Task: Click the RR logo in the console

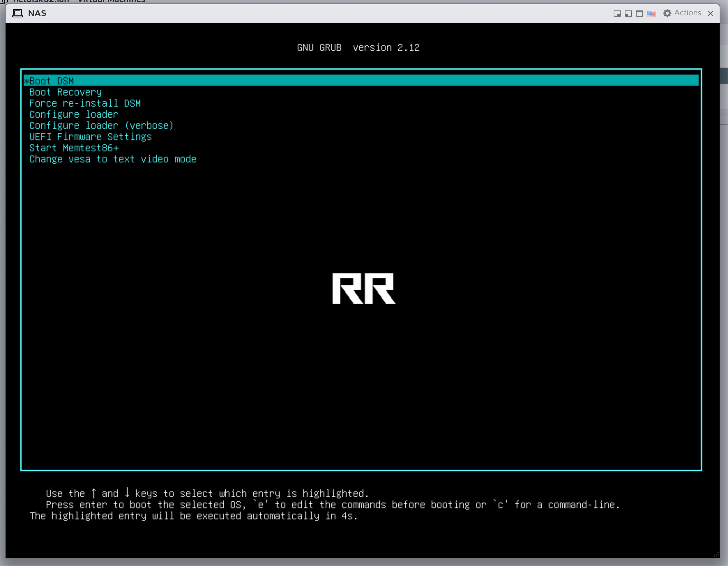Action: (364, 289)
